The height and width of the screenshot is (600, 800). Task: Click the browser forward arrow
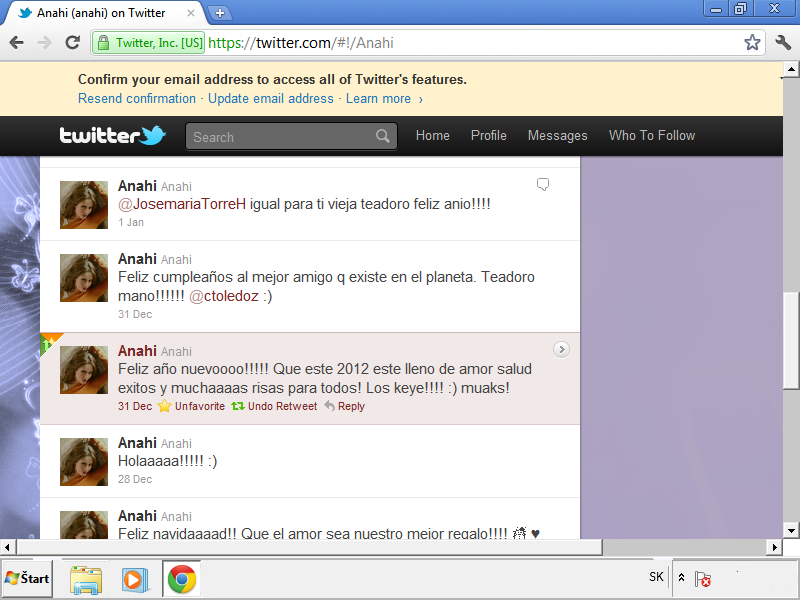click(44, 43)
